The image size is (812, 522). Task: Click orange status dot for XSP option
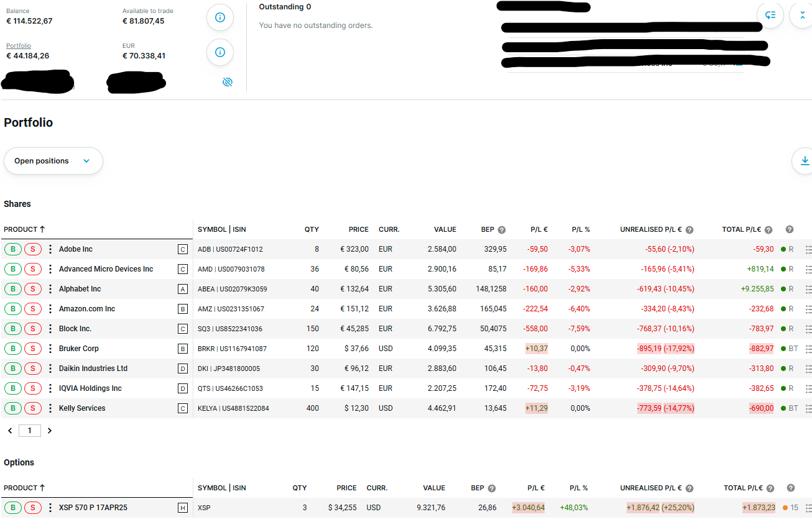[x=785, y=508]
